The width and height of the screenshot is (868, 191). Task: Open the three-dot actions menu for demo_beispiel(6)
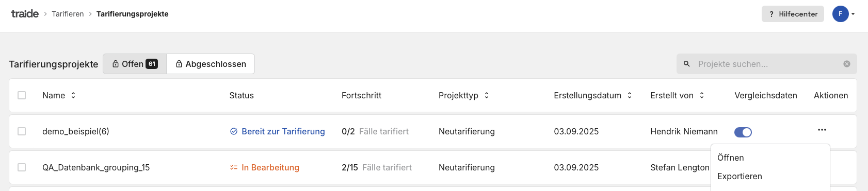click(x=822, y=130)
